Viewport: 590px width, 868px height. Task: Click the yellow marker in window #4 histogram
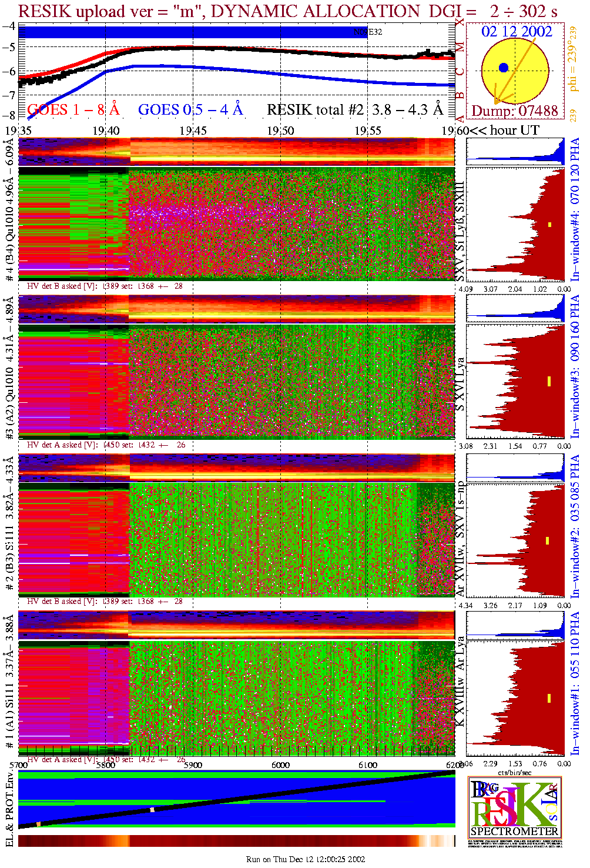[x=550, y=225]
